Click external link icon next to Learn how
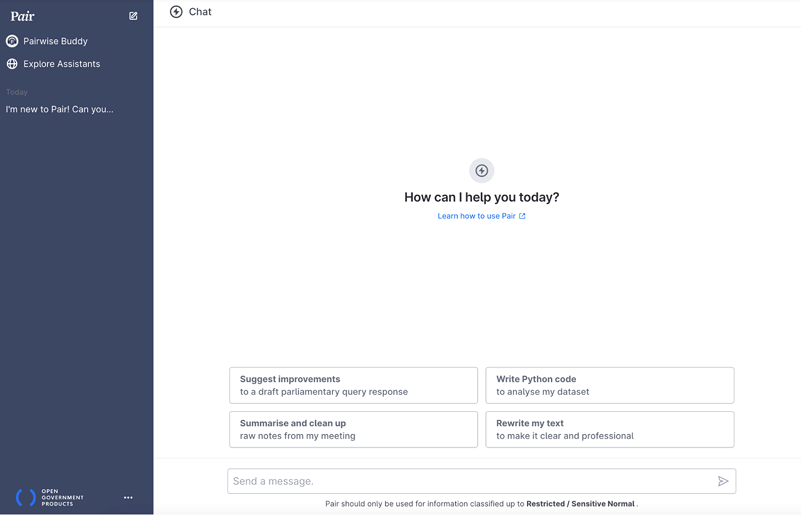The image size is (801, 516). [522, 216]
